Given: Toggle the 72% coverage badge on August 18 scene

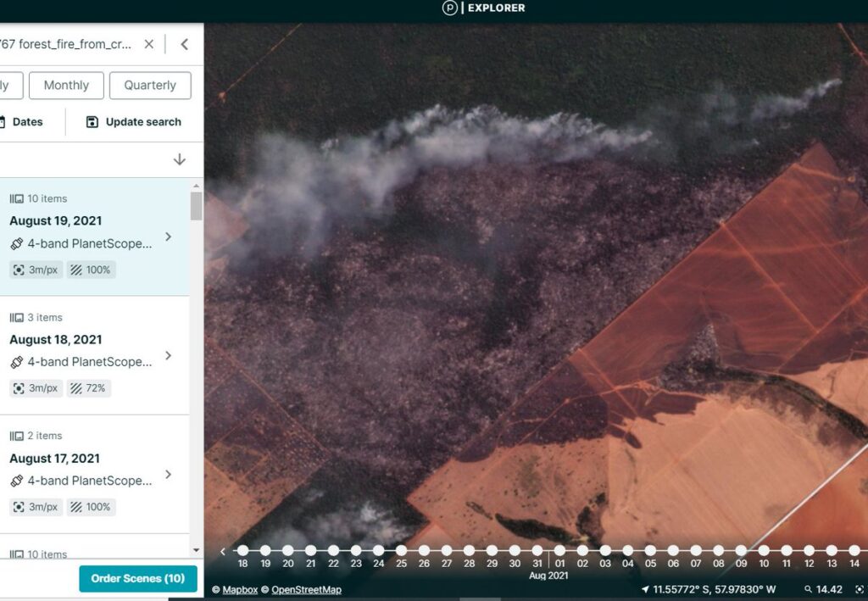Looking at the screenshot, I should click(88, 388).
